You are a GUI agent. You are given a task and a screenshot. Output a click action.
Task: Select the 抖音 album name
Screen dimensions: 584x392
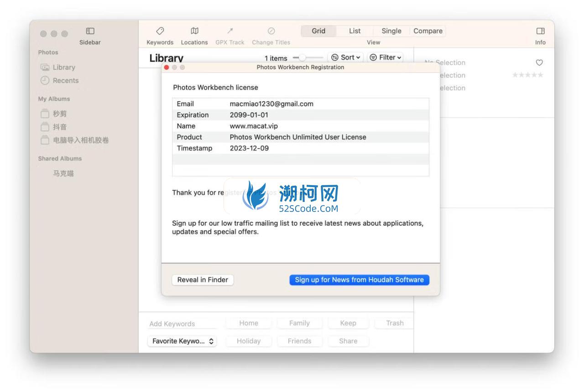pyautogui.click(x=60, y=127)
